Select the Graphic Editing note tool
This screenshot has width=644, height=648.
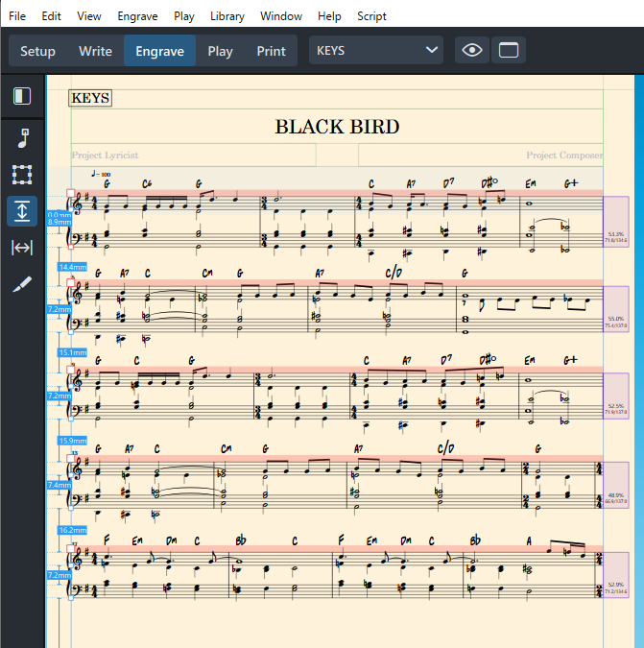click(x=24, y=138)
